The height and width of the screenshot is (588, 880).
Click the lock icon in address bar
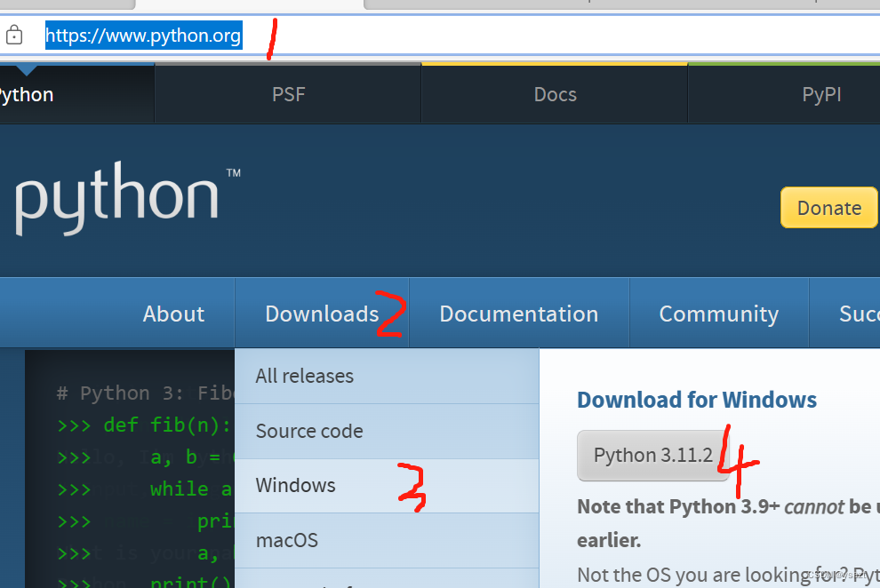pyautogui.click(x=14, y=36)
